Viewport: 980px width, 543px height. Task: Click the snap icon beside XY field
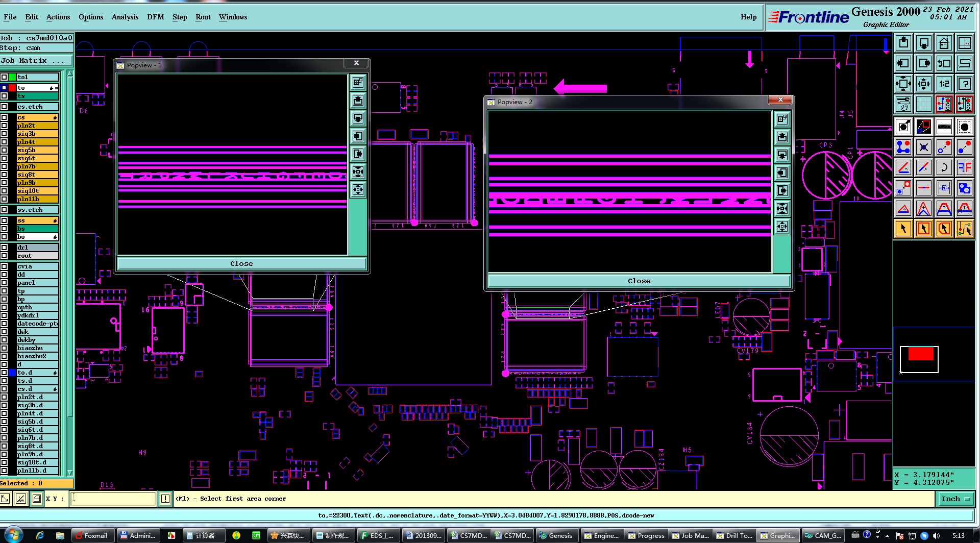37,499
